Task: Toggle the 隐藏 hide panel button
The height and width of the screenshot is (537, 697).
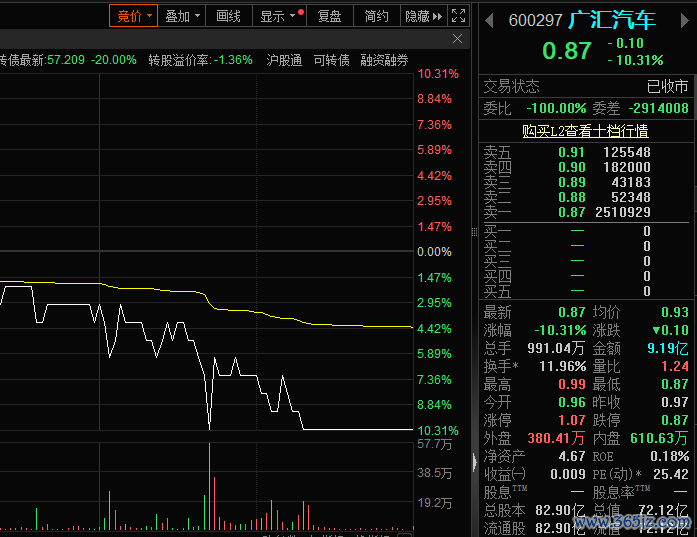Action: coord(418,16)
